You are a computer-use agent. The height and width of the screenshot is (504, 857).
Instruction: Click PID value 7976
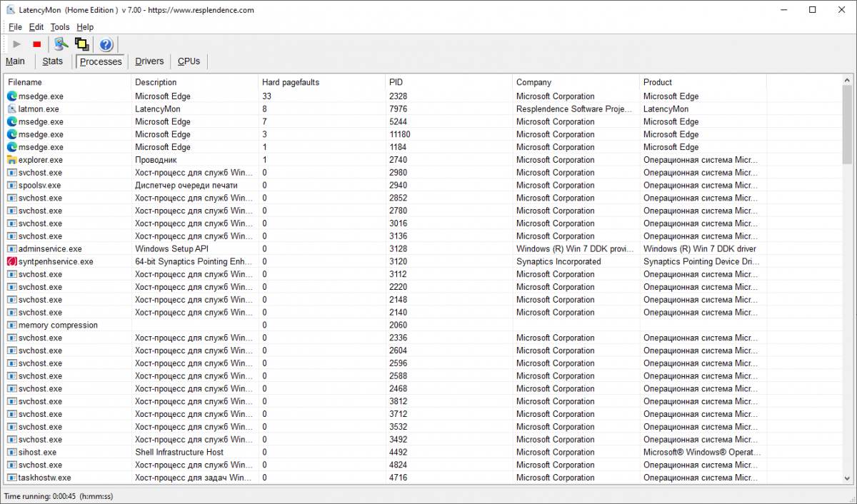[399, 109]
